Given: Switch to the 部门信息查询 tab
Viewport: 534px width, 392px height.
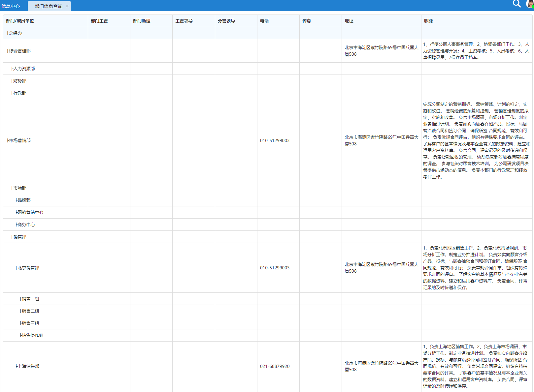Looking at the screenshot, I should point(48,6).
